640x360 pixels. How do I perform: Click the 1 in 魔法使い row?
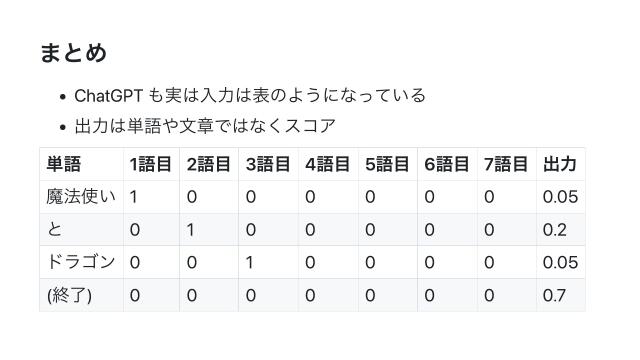click(x=133, y=197)
